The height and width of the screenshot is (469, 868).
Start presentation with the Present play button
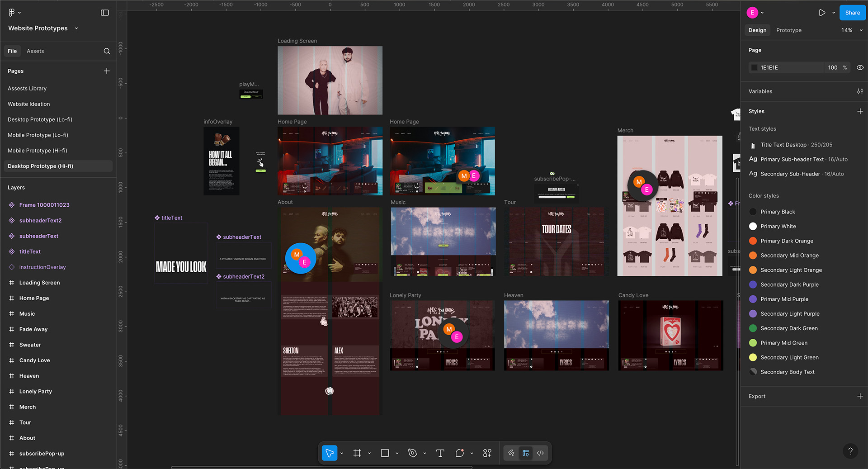tap(822, 13)
